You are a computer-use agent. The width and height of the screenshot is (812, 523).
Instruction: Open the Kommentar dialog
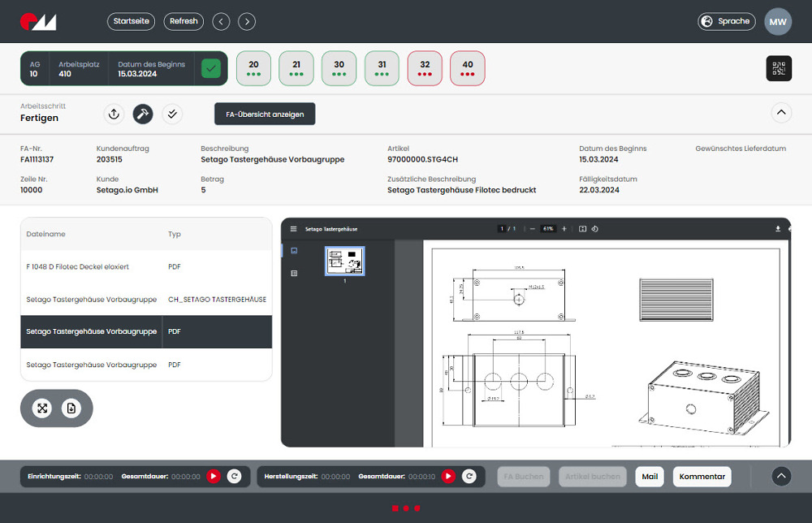pos(702,477)
